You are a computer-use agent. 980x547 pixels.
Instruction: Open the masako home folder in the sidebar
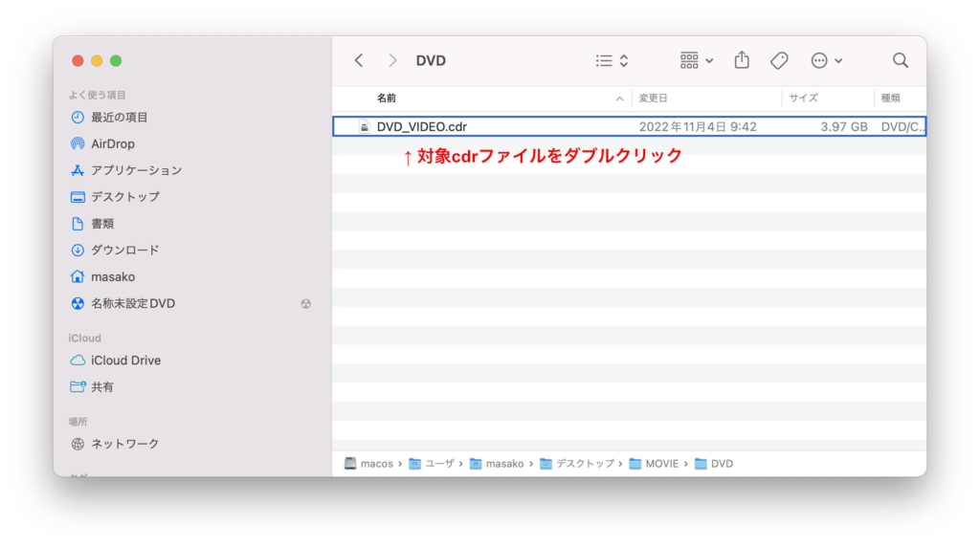[113, 276]
